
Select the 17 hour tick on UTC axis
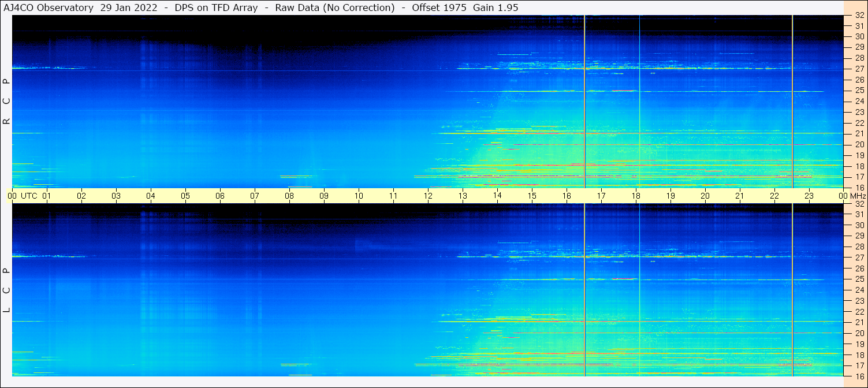(x=601, y=196)
